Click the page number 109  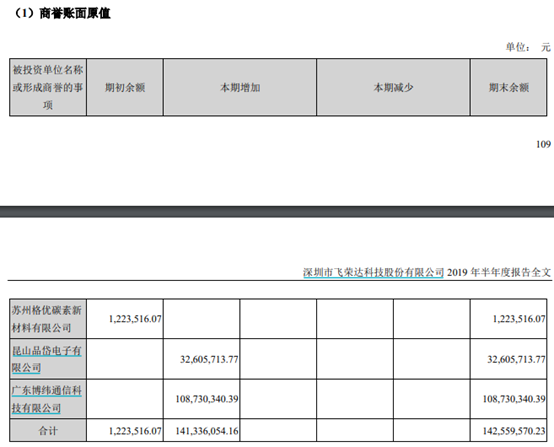[543, 144]
